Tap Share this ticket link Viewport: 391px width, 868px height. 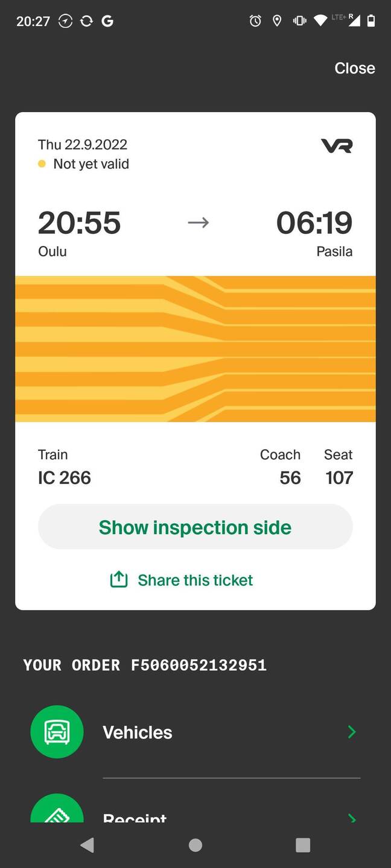(x=195, y=580)
